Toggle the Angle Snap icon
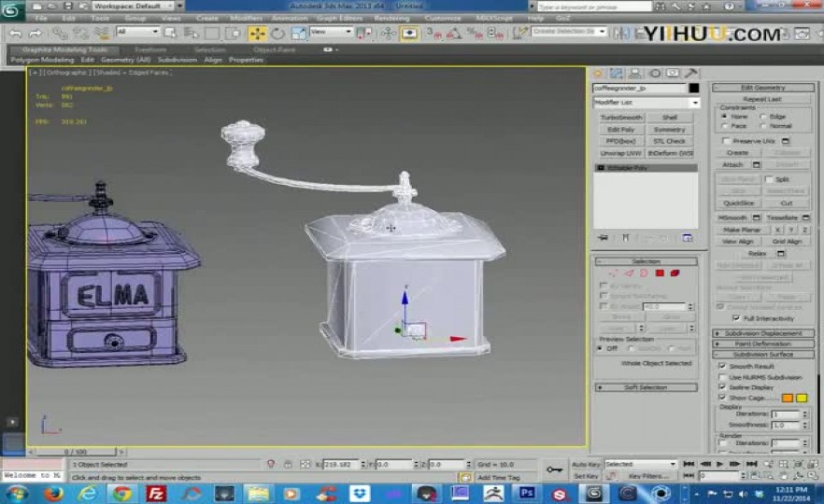 (x=454, y=34)
